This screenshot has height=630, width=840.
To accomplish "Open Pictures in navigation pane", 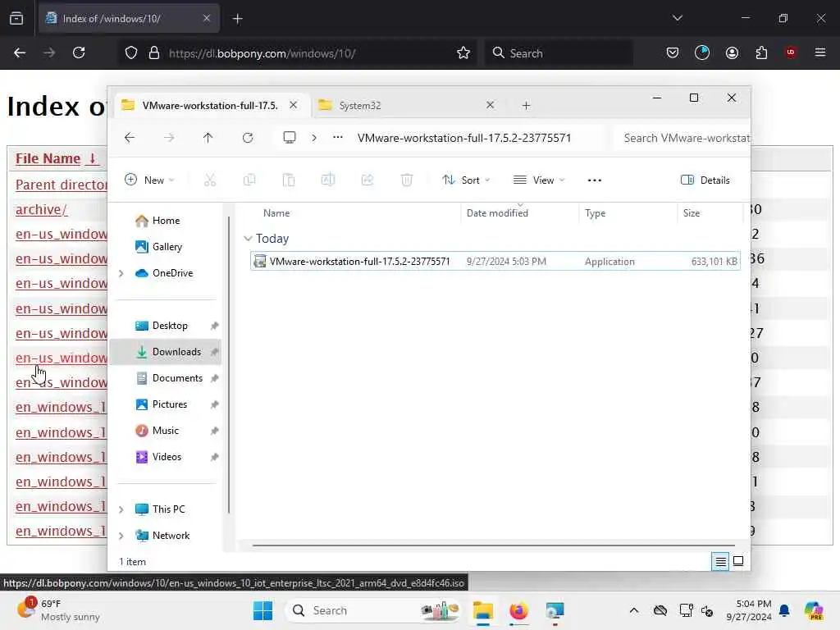I will (x=166, y=404).
